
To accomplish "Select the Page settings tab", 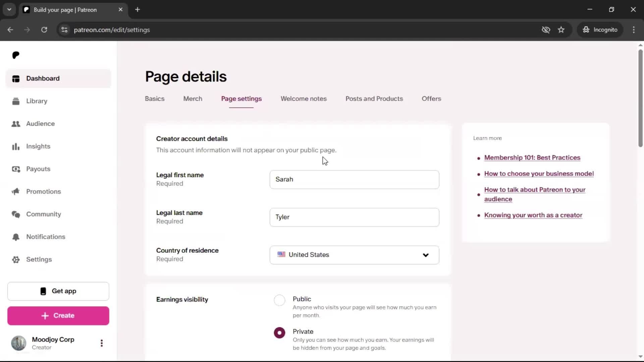I will click(241, 99).
